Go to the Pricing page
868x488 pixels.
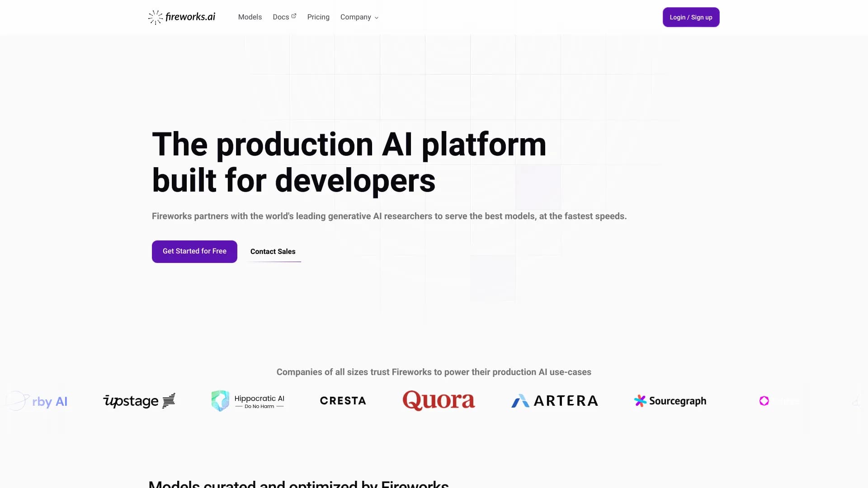point(318,17)
